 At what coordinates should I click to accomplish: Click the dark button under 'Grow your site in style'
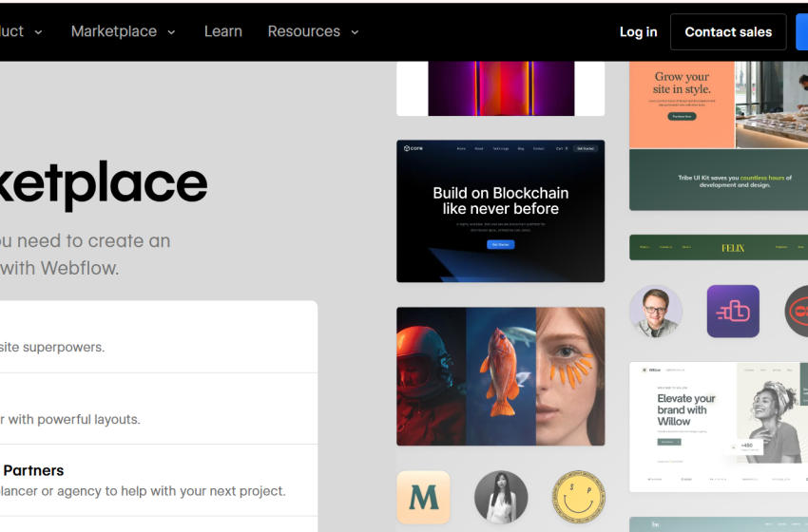(x=682, y=117)
